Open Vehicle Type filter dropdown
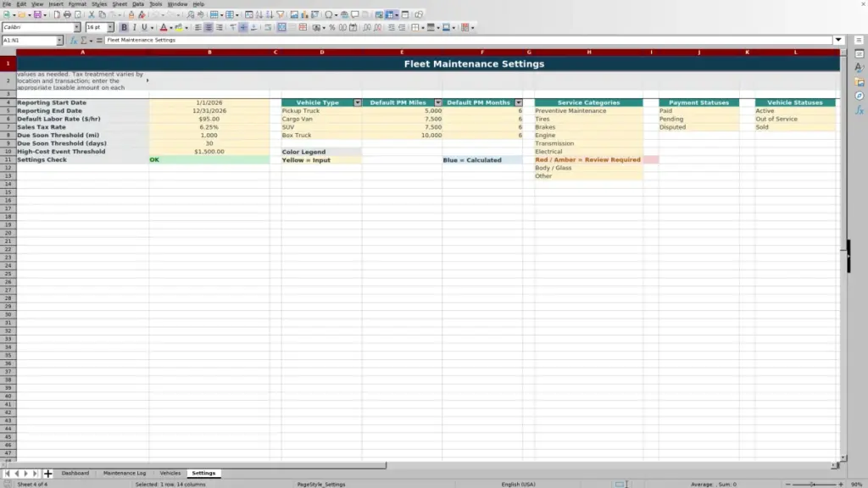 (x=358, y=103)
